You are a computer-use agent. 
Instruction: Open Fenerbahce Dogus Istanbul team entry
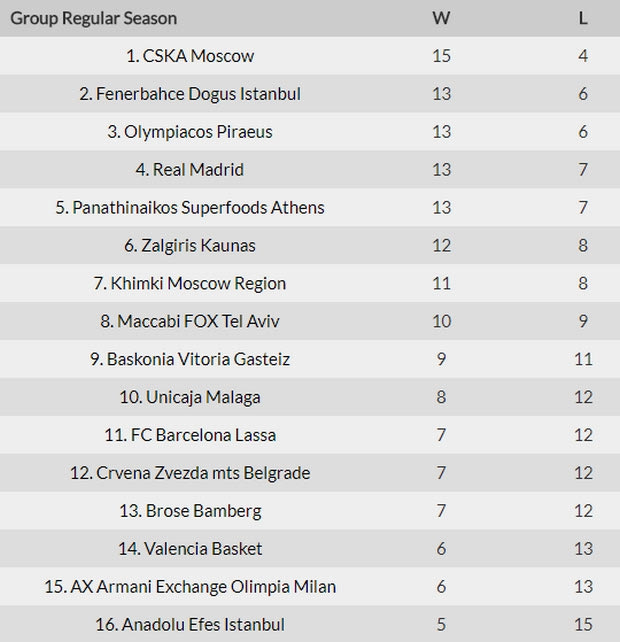[x=190, y=94]
